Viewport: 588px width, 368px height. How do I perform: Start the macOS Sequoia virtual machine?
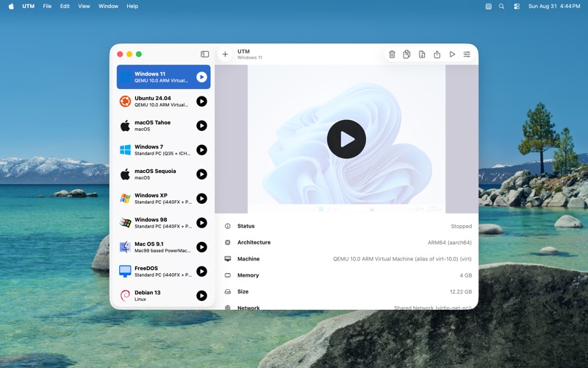coord(201,174)
